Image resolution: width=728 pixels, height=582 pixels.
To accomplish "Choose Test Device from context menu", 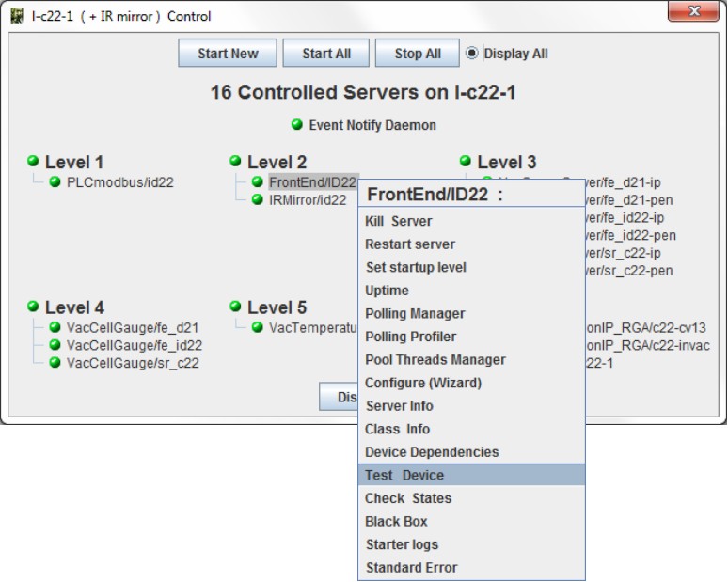I will (404, 476).
